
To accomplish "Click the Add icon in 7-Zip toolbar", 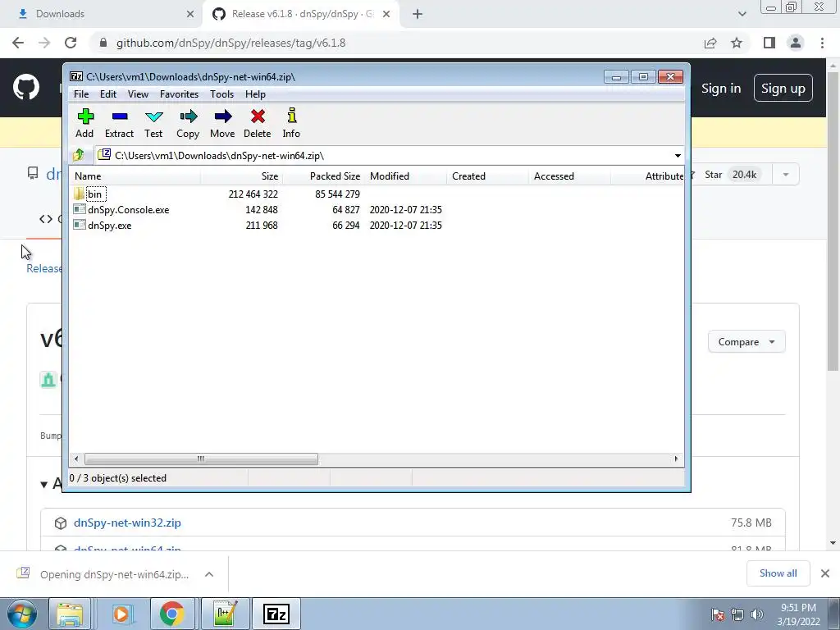I will coord(84,123).
